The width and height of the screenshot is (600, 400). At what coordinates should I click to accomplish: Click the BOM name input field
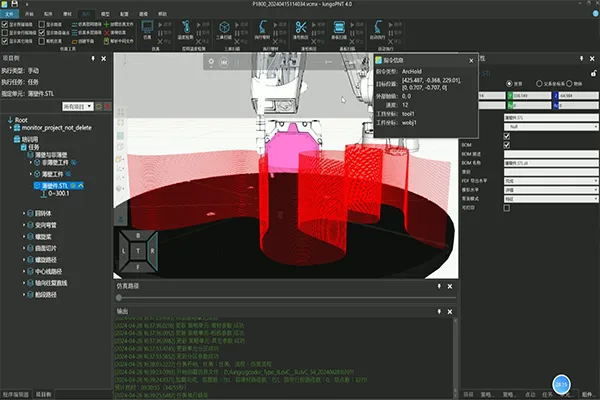point(551,163)
